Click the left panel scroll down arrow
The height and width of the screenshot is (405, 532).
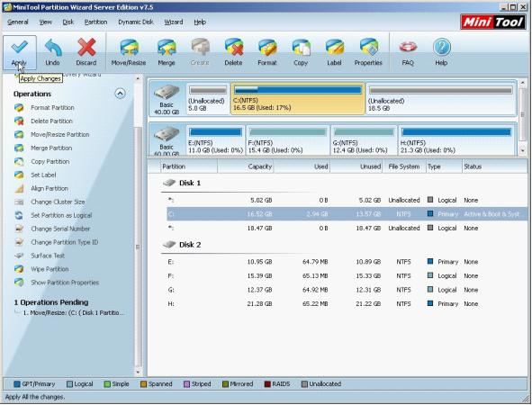(138, 372)
